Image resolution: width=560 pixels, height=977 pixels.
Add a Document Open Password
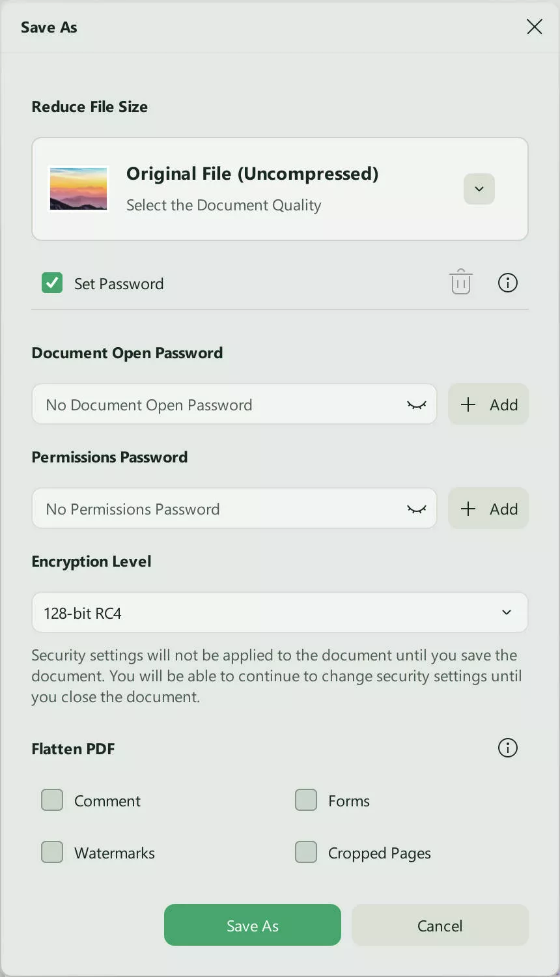[x=488, y=404]
